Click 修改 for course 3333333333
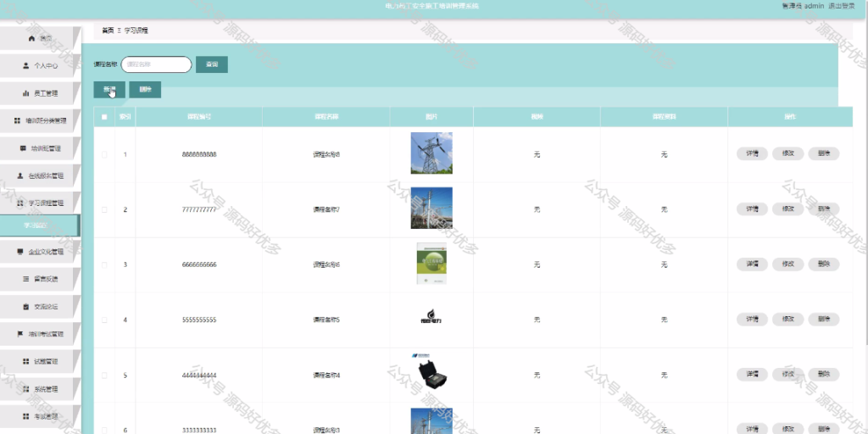The width and height of the screenshot is (868, 434). pos(787,428)
